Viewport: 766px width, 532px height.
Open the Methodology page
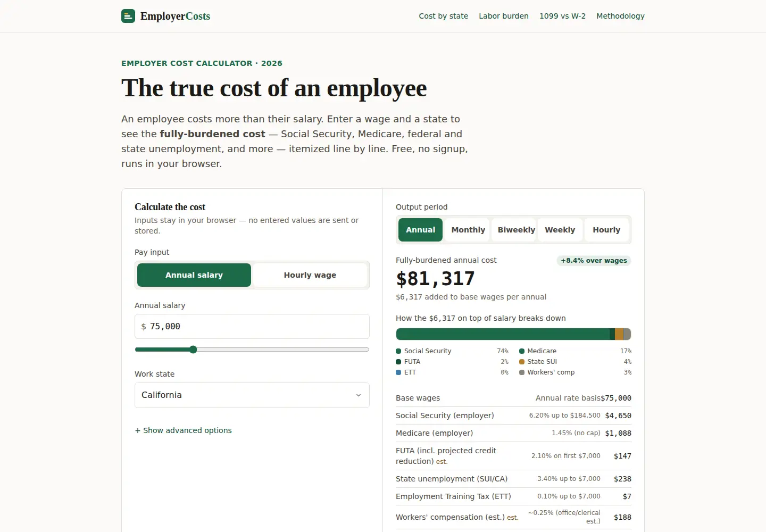click(620, 16)
